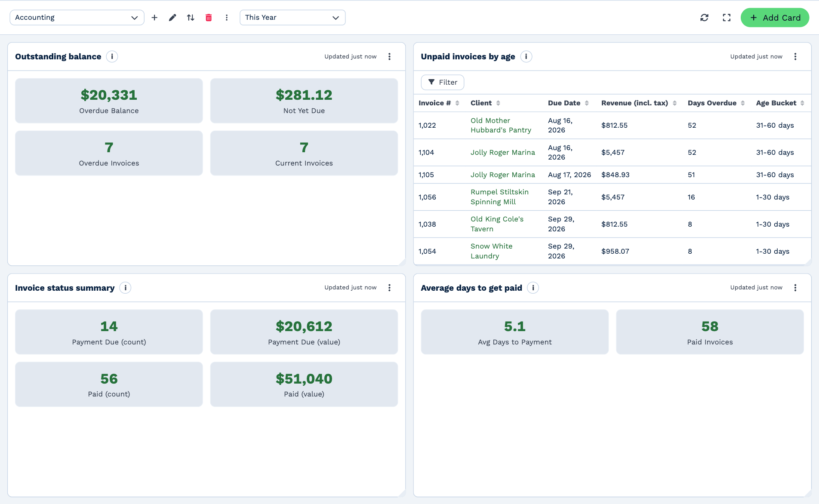
Task: Open Outstanding balance card options menu
Action: pos(389,56)
